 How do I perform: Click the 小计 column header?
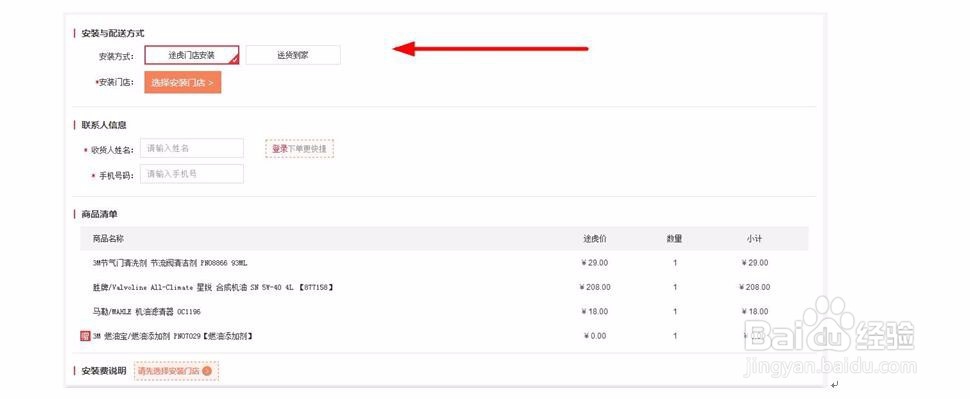pos(754,239)
